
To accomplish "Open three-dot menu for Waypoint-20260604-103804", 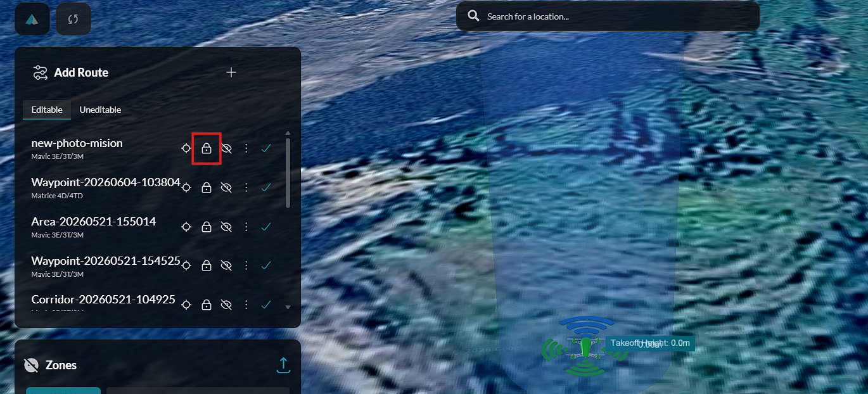I will coord(246,187).
